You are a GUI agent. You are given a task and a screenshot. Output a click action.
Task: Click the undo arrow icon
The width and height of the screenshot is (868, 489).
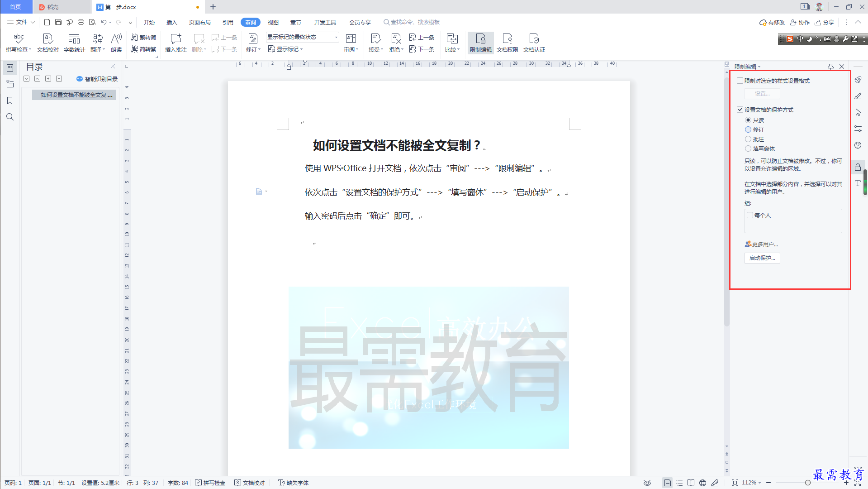click(x=104, y=22)
